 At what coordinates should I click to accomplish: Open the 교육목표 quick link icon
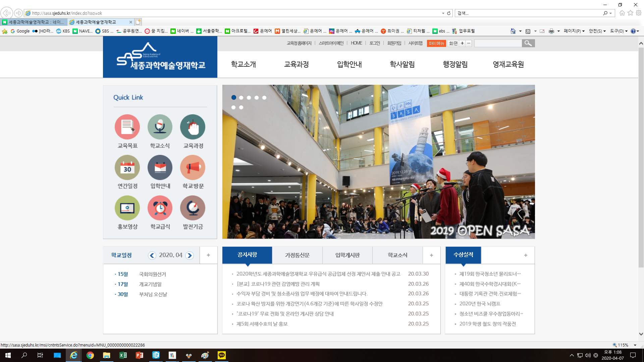[x=127, y=127]
